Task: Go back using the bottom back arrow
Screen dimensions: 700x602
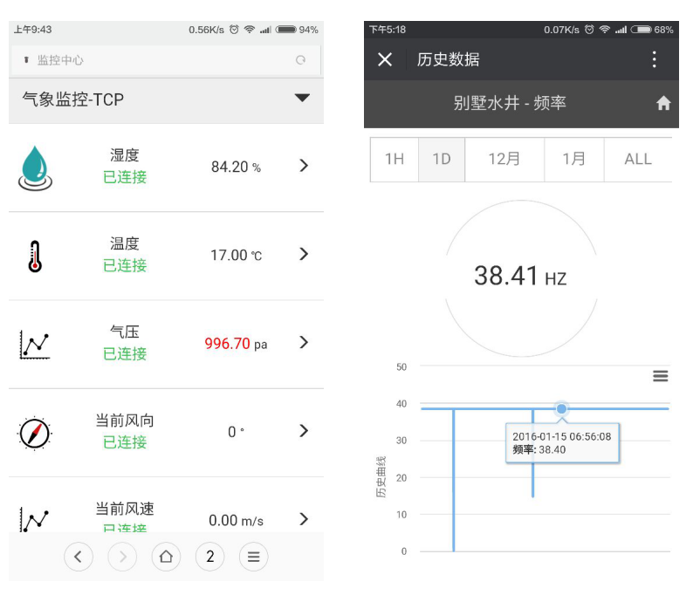Action: pos(78,557)
